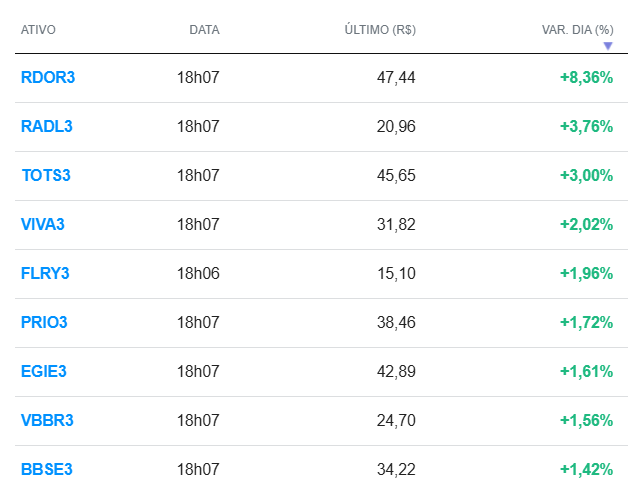Click the +8,36% variation for RDOR3

click(586, 77)
